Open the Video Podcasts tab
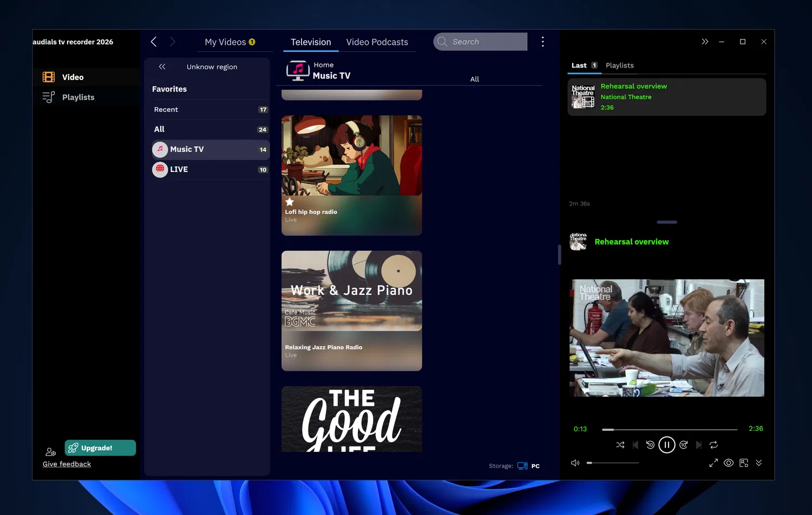 [377, 42]
